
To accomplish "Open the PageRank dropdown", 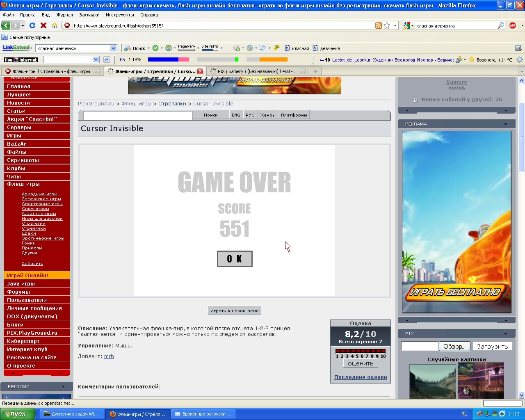I will tap(198, 48).
